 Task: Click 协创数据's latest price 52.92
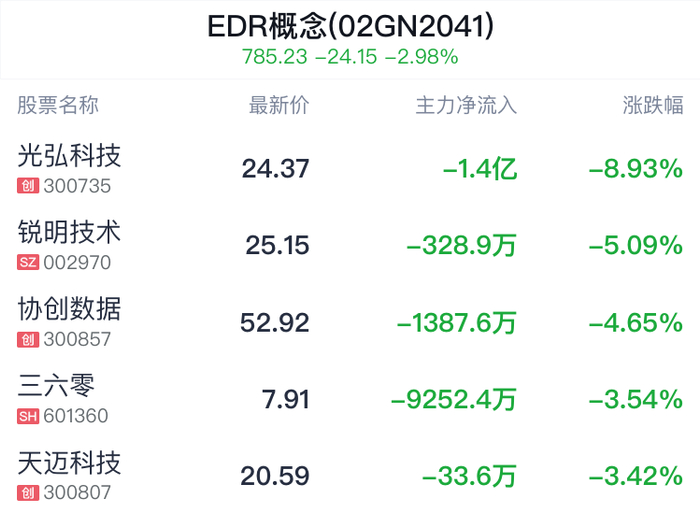pyautogui.click(x=275, y=323)
